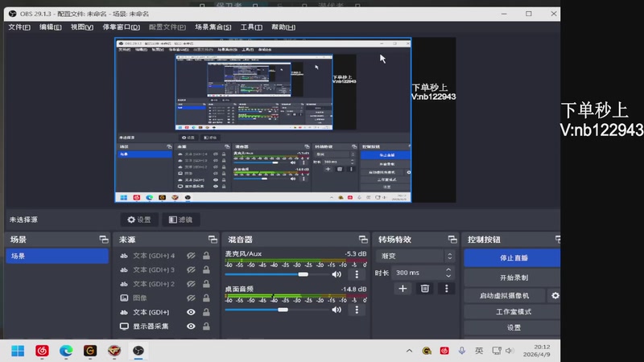This screenshot has width=644, height=362.
Task: Open the G app on taskbar
Action: tap(90, 351)
